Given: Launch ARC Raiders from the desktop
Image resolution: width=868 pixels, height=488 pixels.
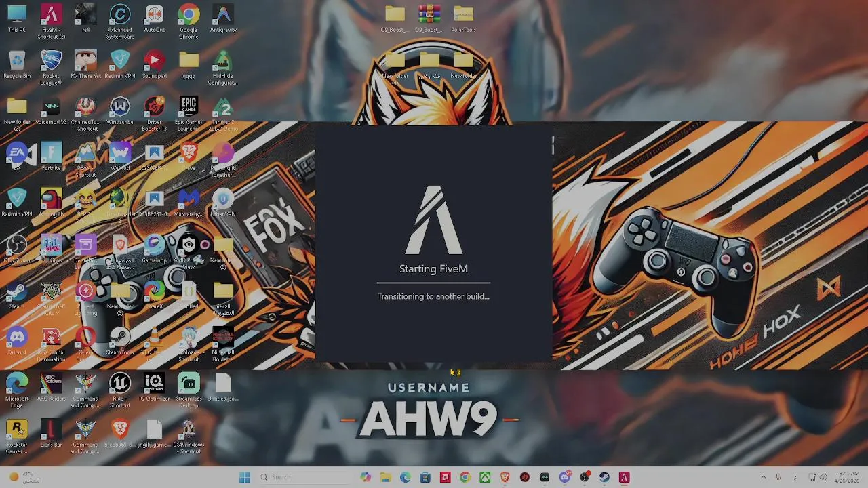Looking at the screenshot, I should (52, 388).
